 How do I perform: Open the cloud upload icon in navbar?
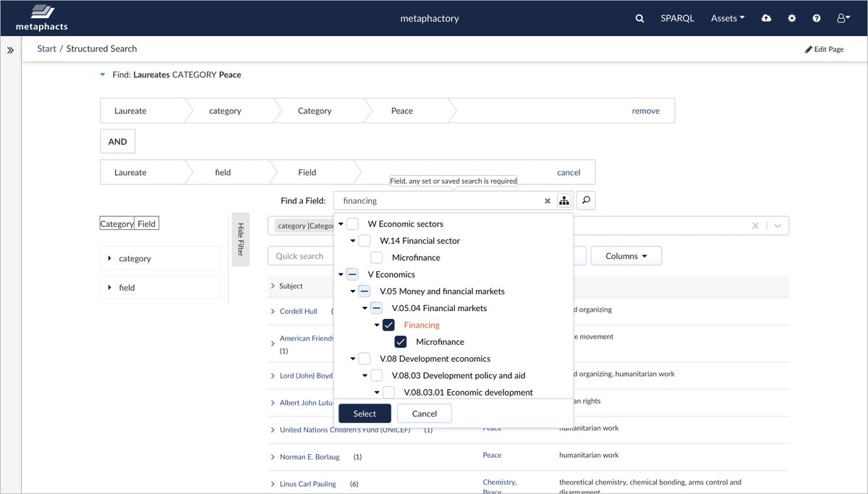766,18
